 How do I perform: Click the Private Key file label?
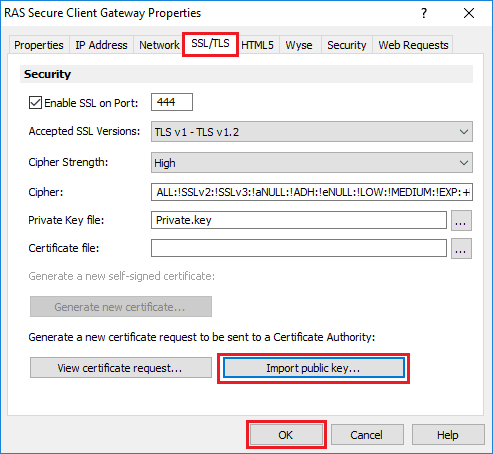tap(66, 220)
